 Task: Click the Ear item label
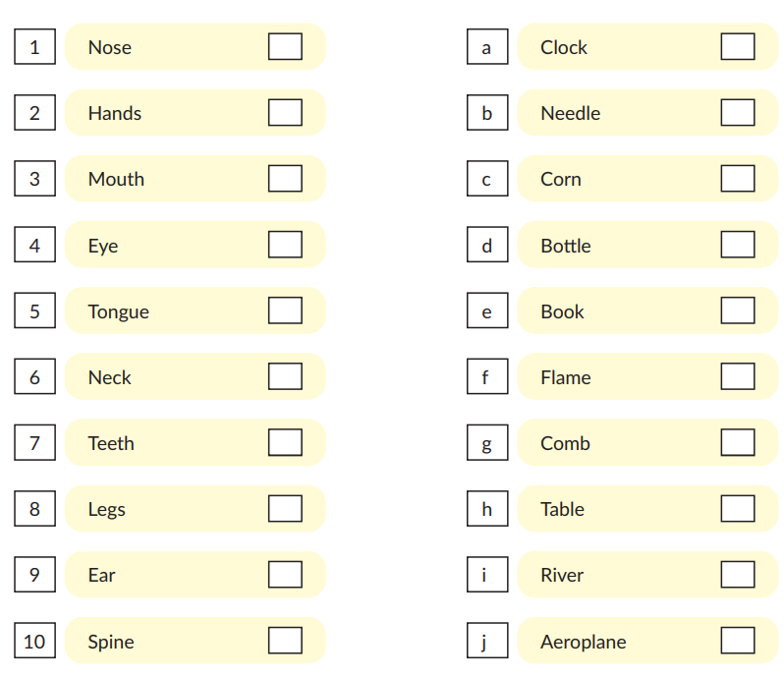(101, 575)
